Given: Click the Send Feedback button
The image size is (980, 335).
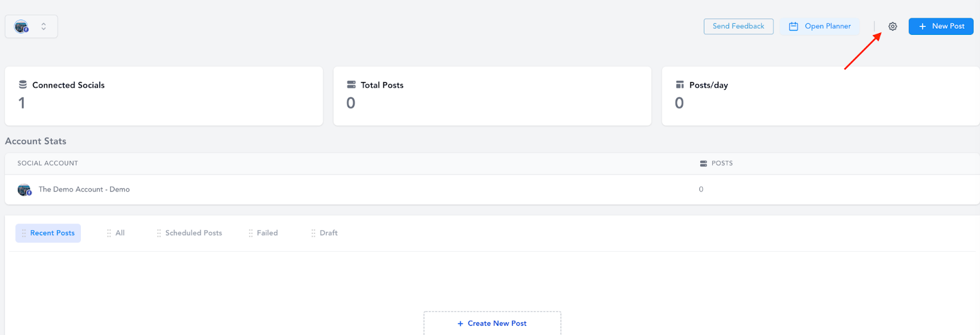Looking at the screenshot, I should pyautogui.click(x=738, y=26).
